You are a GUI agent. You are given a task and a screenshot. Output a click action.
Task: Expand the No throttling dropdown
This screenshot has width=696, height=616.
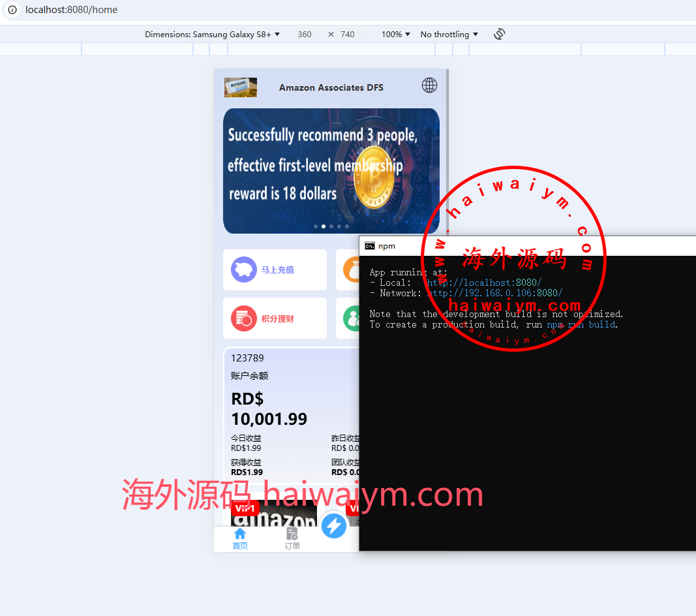(449, 34)
